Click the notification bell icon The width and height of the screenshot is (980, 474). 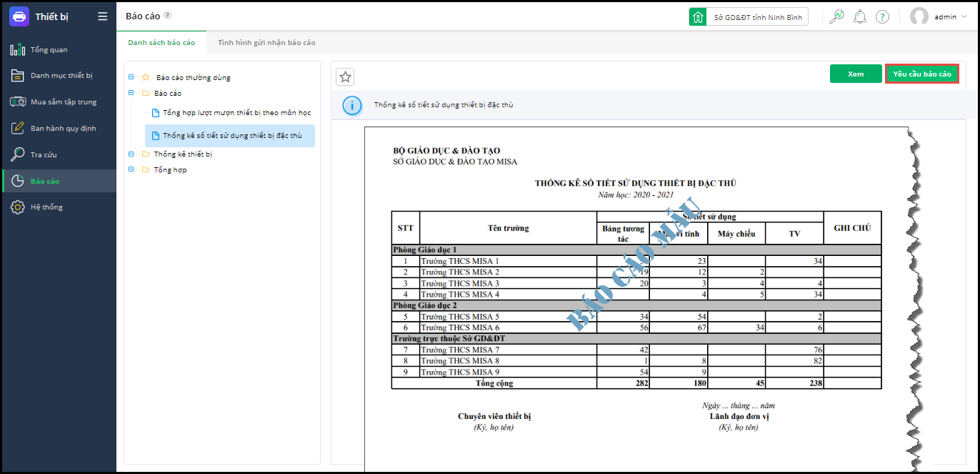tap(860, 17)
